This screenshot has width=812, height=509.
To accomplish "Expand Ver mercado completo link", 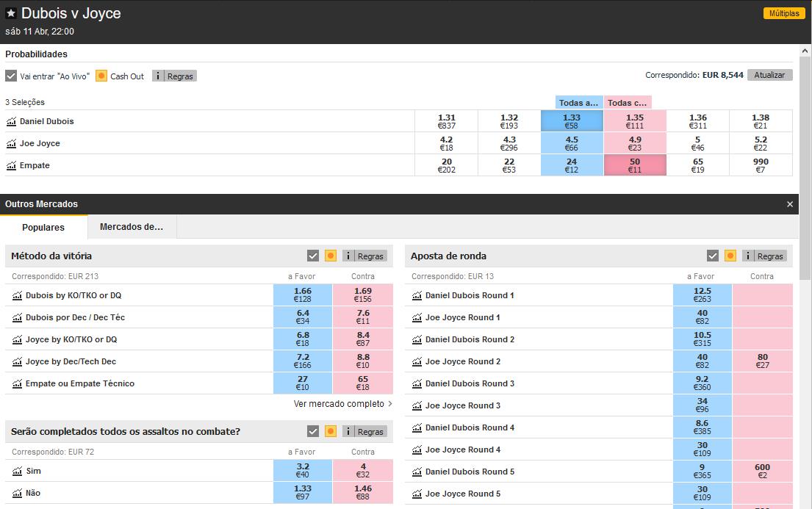I will 343,404.
